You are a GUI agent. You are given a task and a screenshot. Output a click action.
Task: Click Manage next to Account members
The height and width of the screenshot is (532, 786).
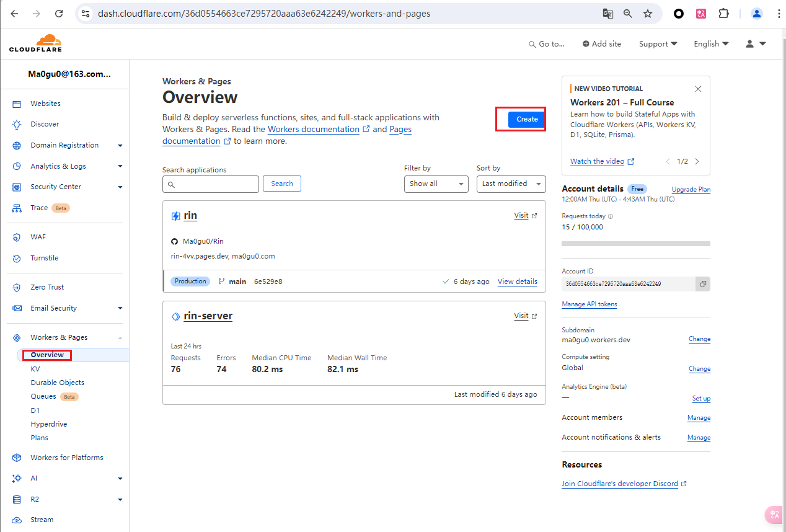click(x=699, y=418)
